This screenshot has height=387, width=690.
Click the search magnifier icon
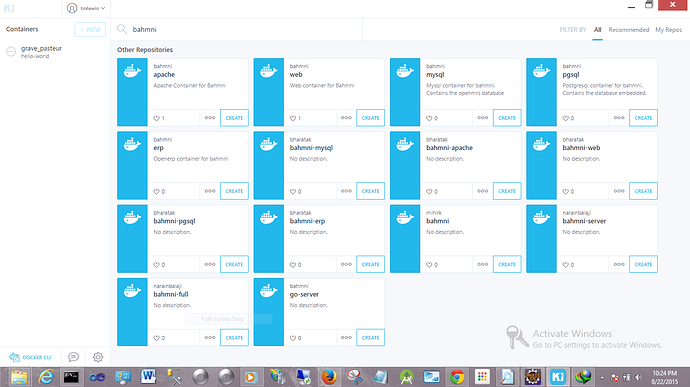pyautogui.click(x=122, y=29)
